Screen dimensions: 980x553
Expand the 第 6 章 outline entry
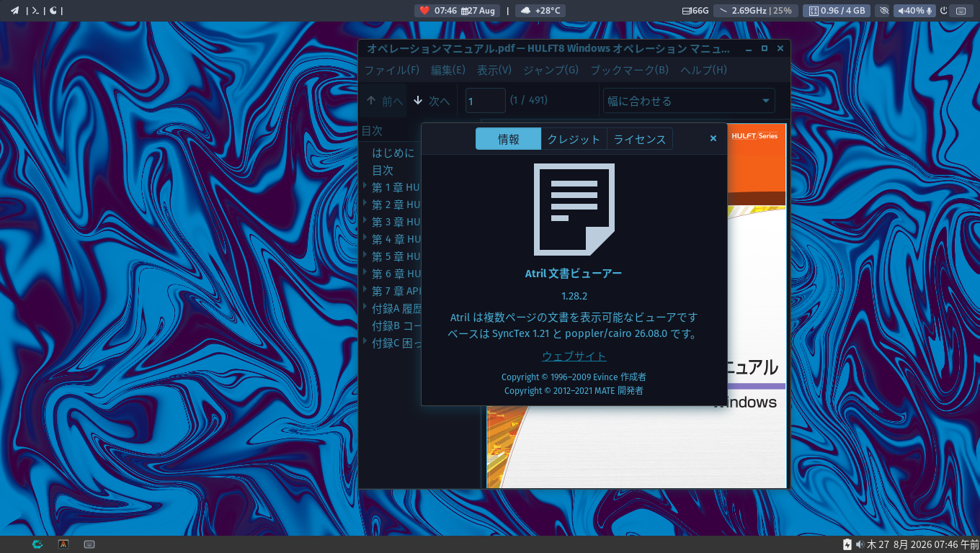click(365, 273)
